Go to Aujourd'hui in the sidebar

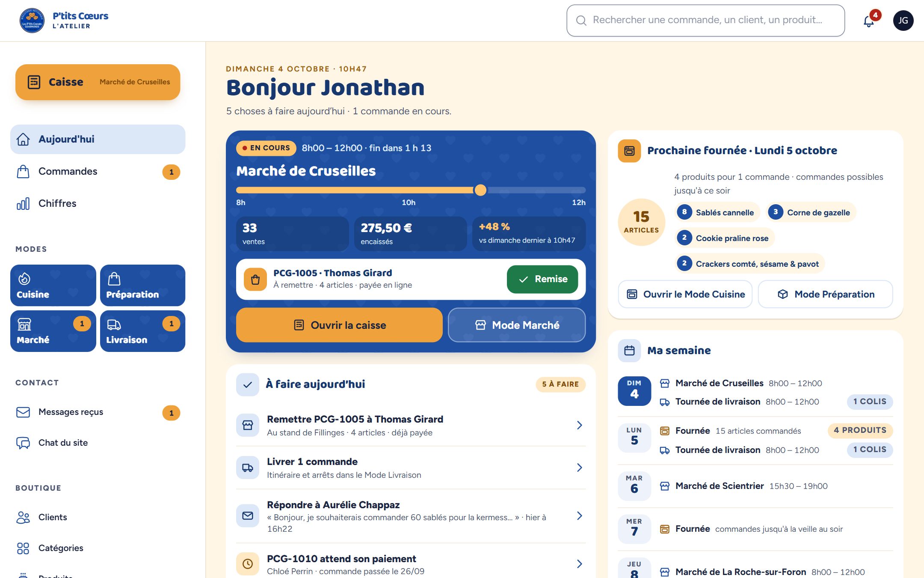[98, 139]
